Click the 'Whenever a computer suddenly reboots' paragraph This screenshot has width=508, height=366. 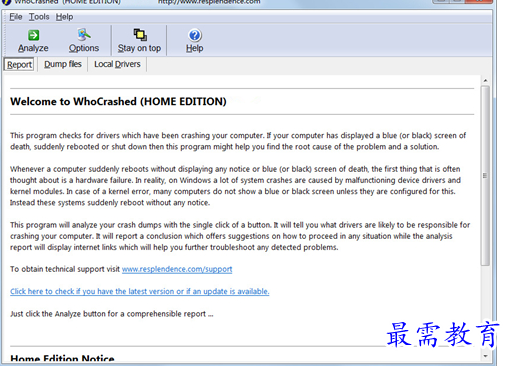(x=235, y=186)
